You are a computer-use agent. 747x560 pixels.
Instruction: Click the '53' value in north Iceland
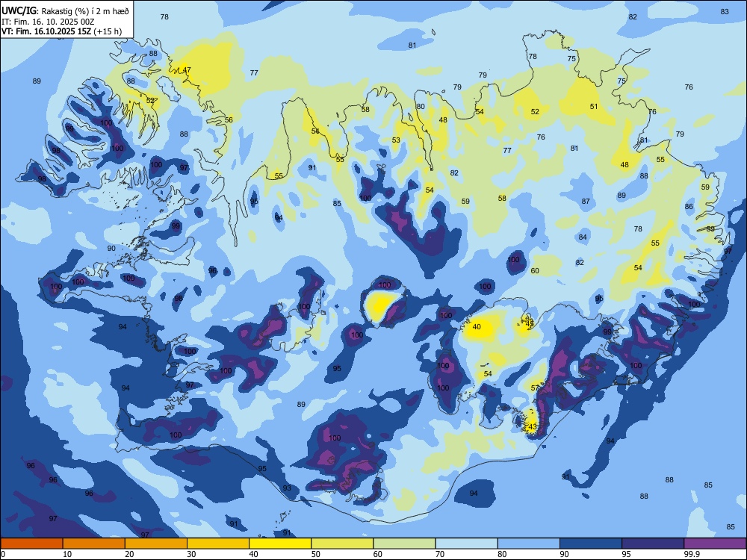[x=396, y=140]
